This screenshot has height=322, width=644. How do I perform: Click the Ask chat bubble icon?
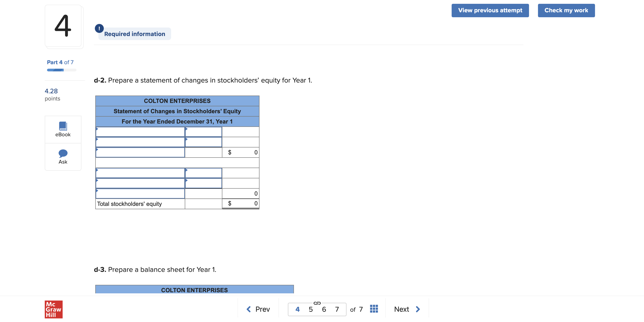coord(63,153)
